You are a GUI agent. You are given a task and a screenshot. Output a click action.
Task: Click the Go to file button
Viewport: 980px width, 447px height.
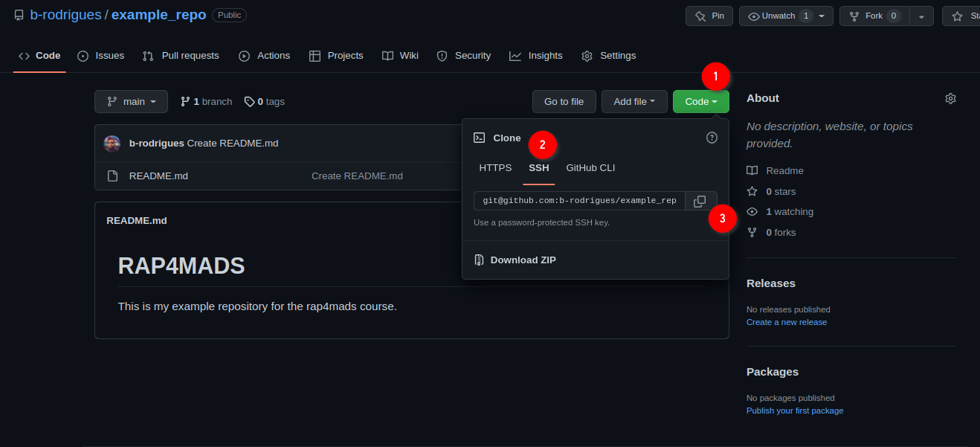point(564,102)
